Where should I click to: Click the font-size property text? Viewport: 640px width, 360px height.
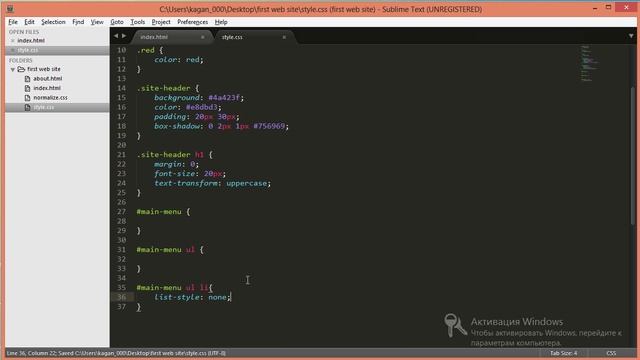tap(174, 173)
